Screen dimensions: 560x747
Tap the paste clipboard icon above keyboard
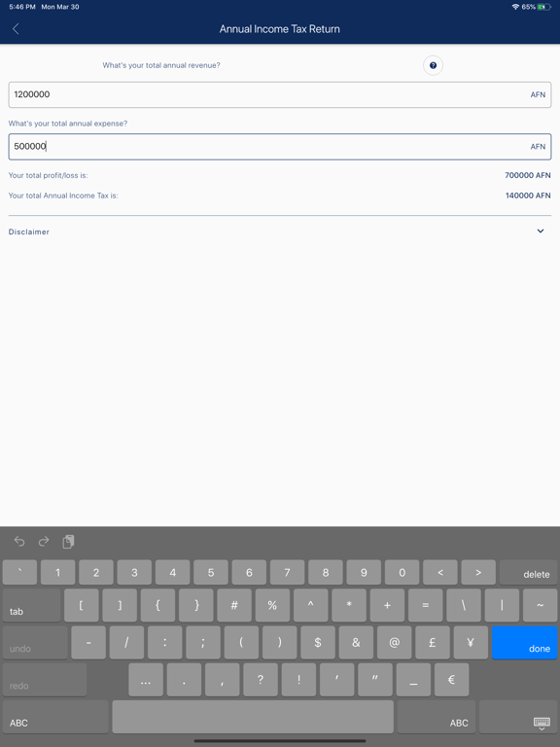pyautogui.click(x=69, y=541)
